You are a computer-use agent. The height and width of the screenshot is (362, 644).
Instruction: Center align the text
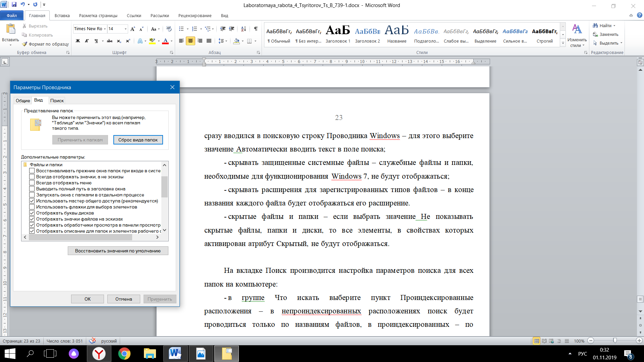point(191,41)
